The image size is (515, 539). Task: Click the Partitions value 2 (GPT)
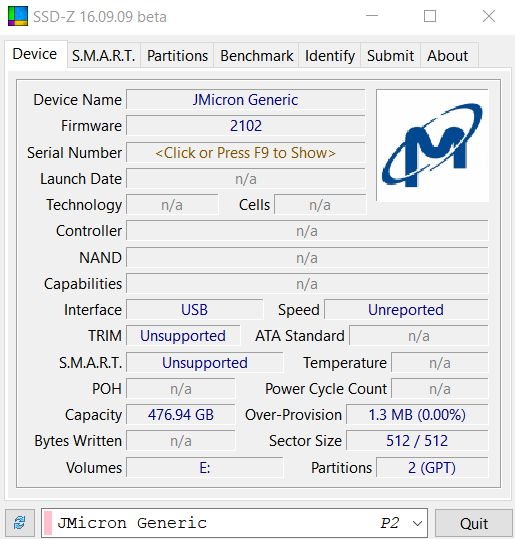(432, 468)
